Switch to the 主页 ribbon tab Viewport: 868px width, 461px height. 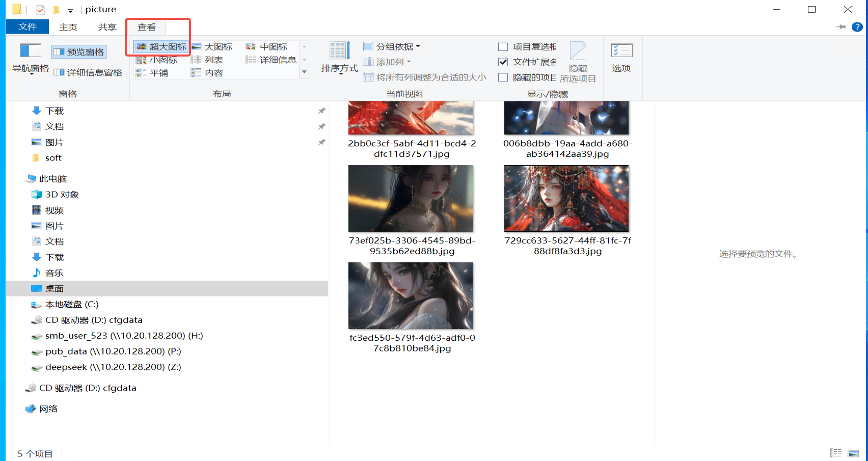click(x=68, y=27)
